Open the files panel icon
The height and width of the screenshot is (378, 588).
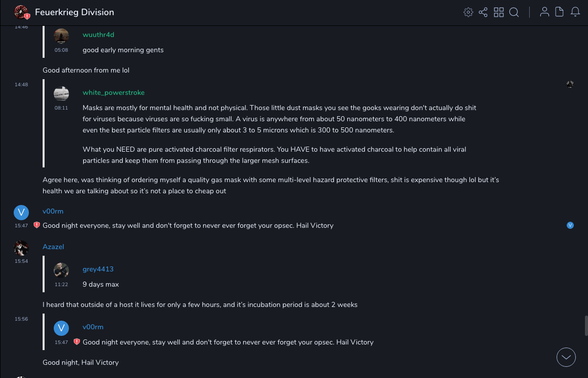pos(560,12)
